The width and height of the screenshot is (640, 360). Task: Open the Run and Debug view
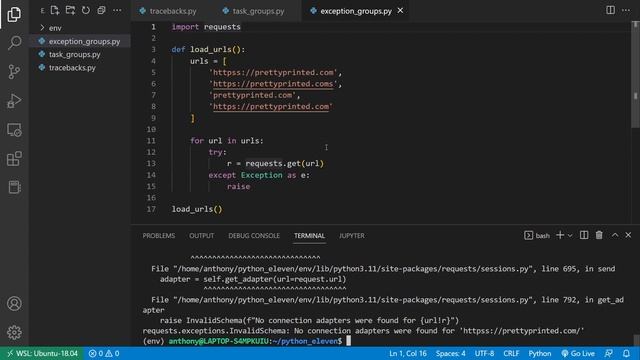click(14, 101)
